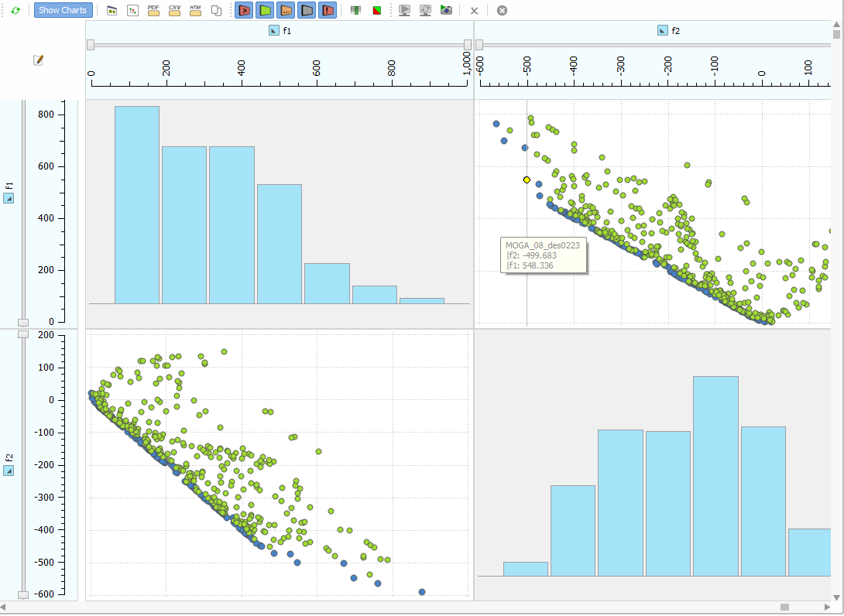Click the horizontal scrollbar thumb

pos(785,607)
